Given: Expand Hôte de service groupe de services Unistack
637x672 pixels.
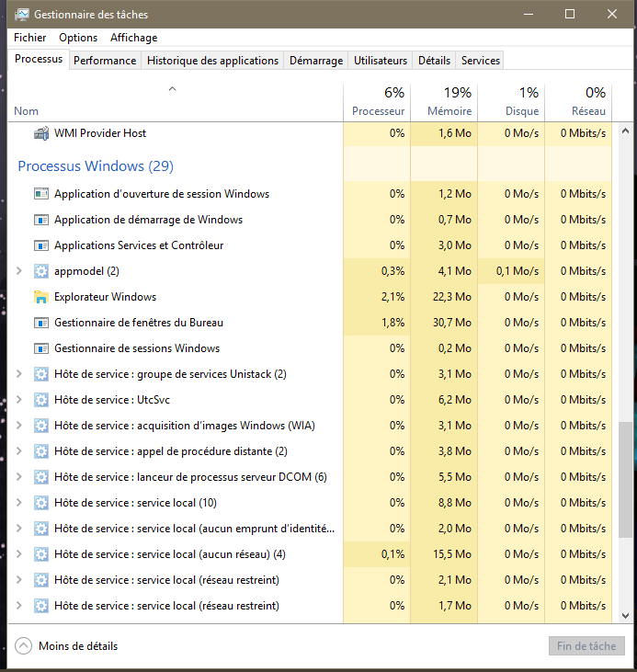Looking at the screenshot, I should click(19, 374).
